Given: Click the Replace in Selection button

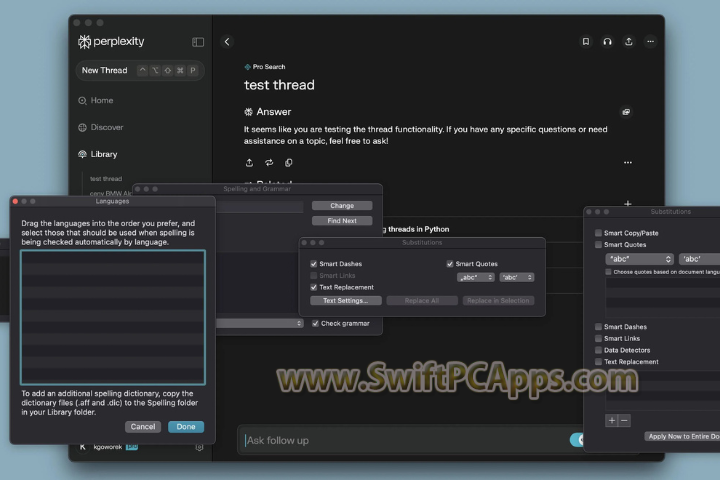Looking at the screenshot, I should coord(498,301).
